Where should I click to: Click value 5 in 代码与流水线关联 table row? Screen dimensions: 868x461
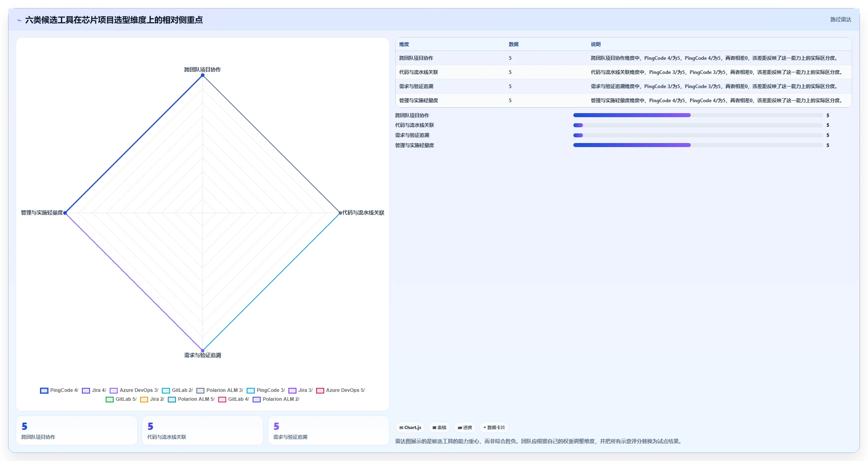tap(510, 72)
